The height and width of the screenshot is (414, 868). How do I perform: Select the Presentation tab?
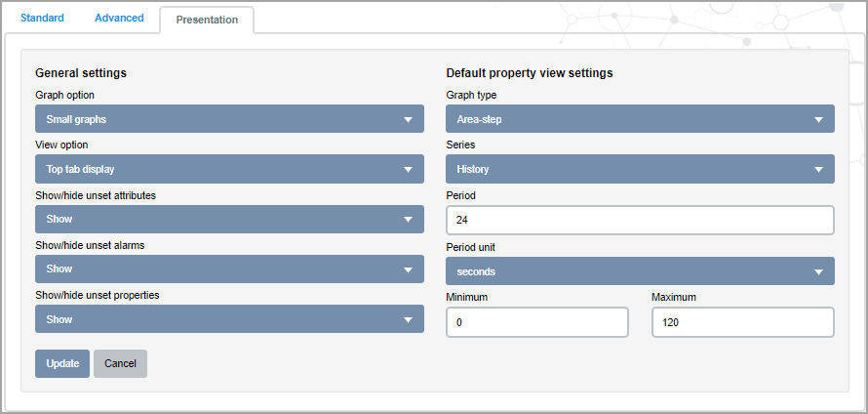[207, 20]
